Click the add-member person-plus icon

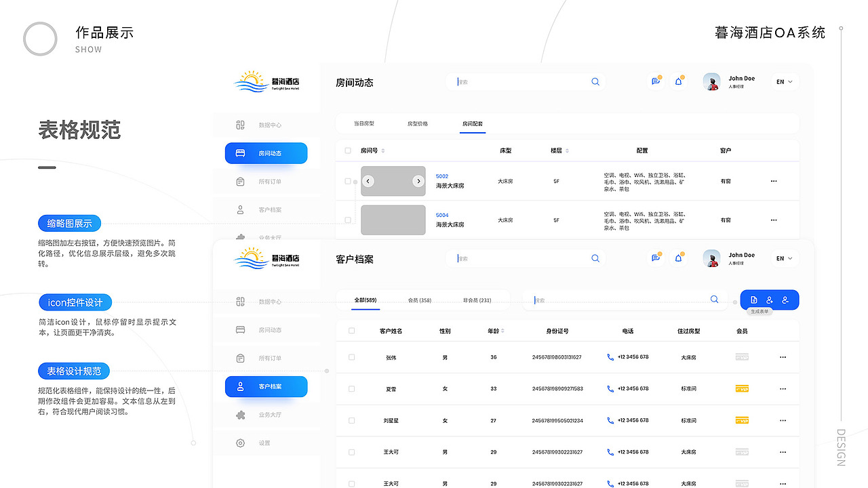769,300
